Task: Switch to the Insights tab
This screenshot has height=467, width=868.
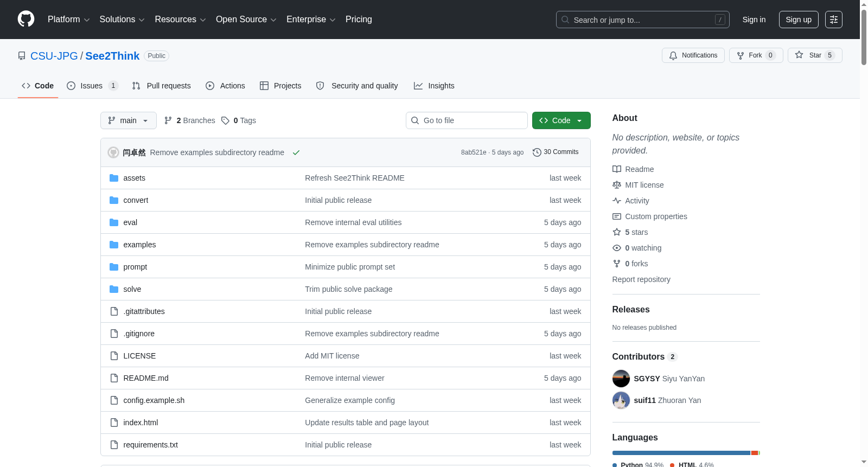Action: tap(434, 86)
